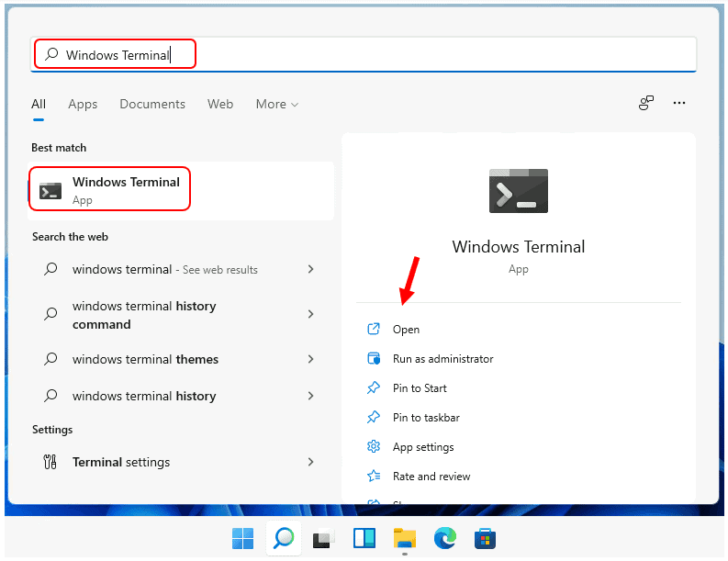Select Pin to taskbar option

(x=426, y=418)
